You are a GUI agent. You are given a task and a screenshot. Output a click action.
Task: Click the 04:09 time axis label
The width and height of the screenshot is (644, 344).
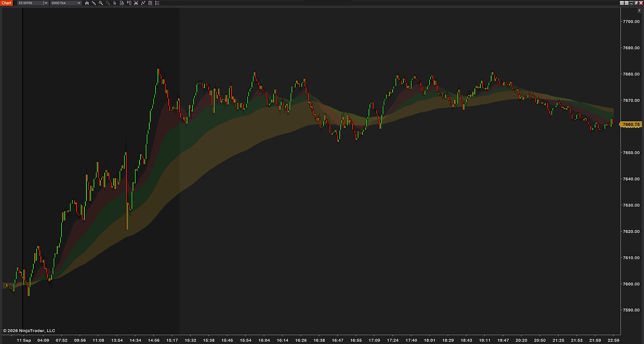click(x=43, y=340)
